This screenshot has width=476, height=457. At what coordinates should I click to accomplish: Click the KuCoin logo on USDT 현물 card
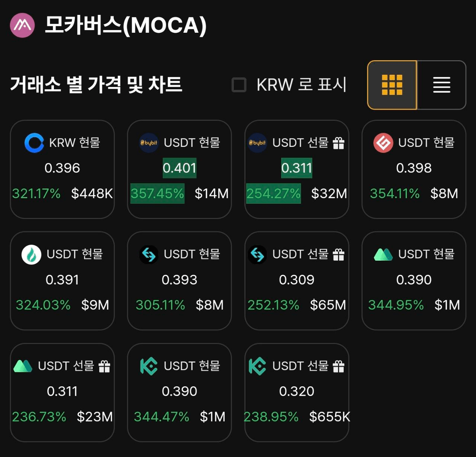(149, 366)
